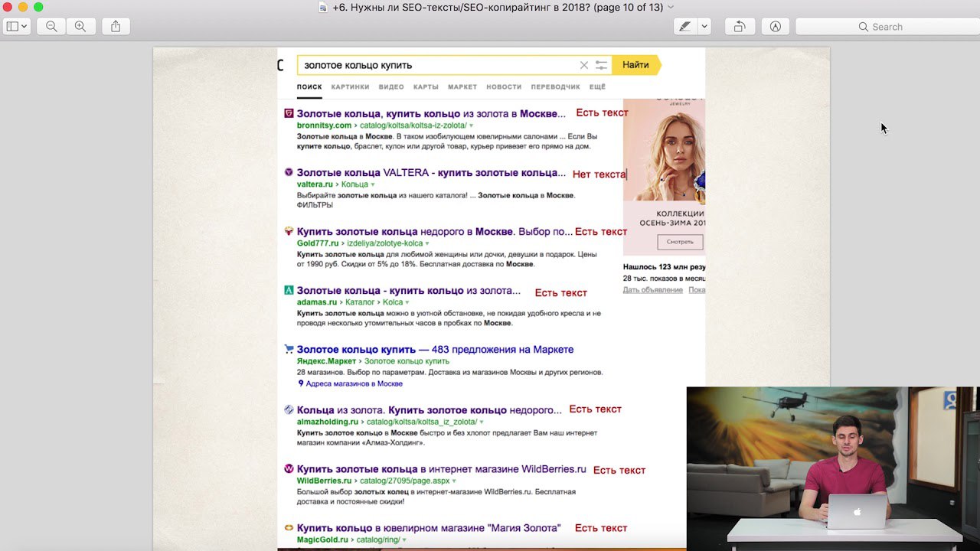
Task: Select the Поиск tab
Action: 309,87
